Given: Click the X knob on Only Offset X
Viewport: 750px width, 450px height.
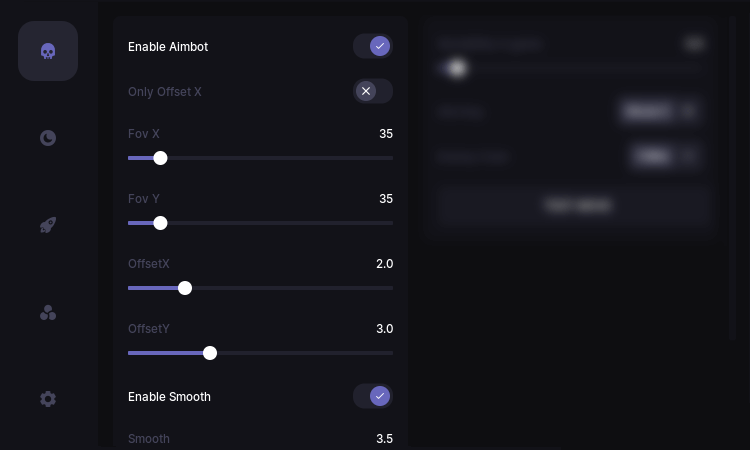Looking at the screenshot, I should click(x=366, y=91).
